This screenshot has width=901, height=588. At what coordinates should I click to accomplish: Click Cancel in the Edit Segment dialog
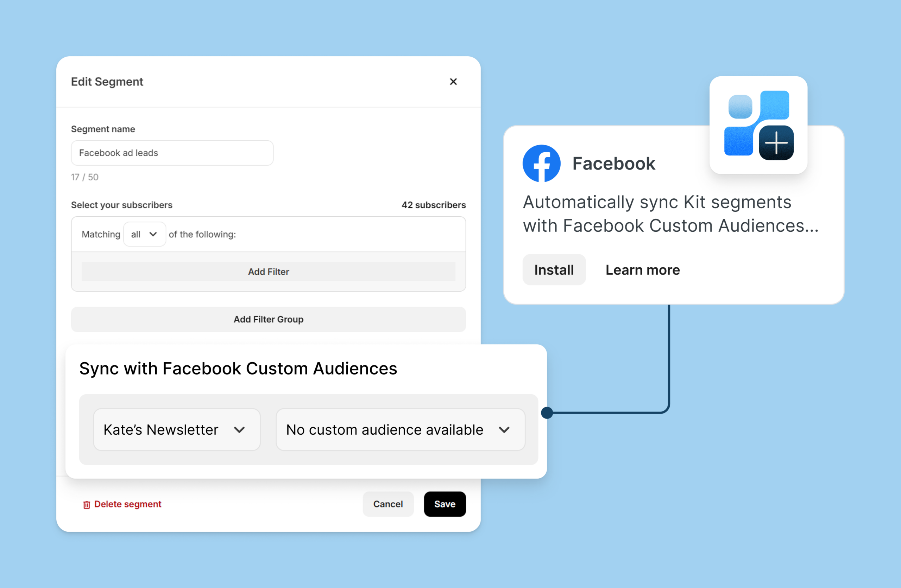coord(388,504)
